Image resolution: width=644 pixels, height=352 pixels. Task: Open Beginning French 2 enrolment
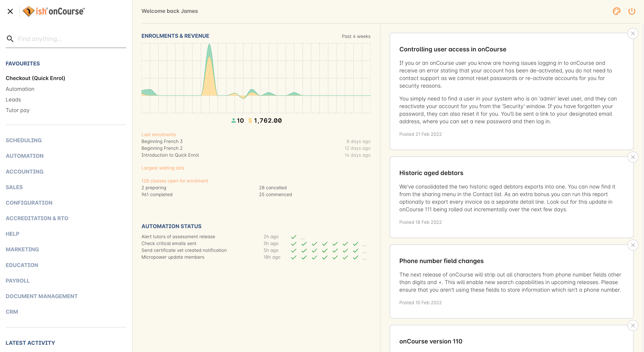(x=162, y=148)
